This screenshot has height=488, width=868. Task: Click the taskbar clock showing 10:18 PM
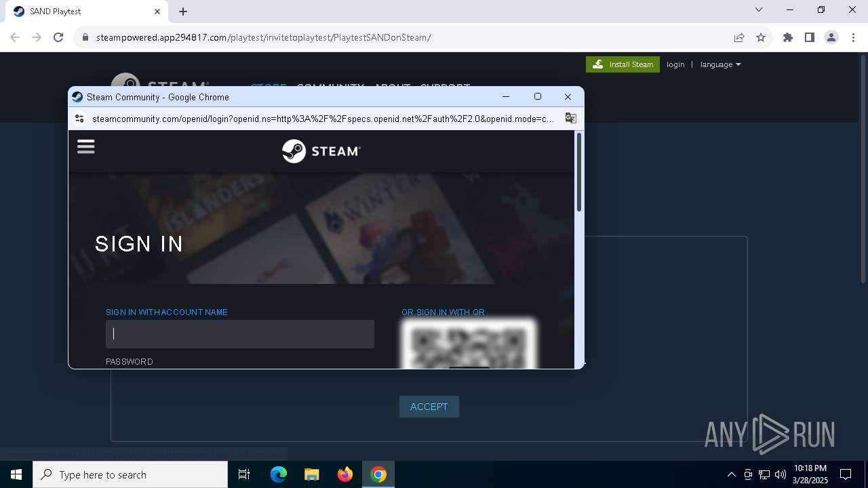coord(810,474)
